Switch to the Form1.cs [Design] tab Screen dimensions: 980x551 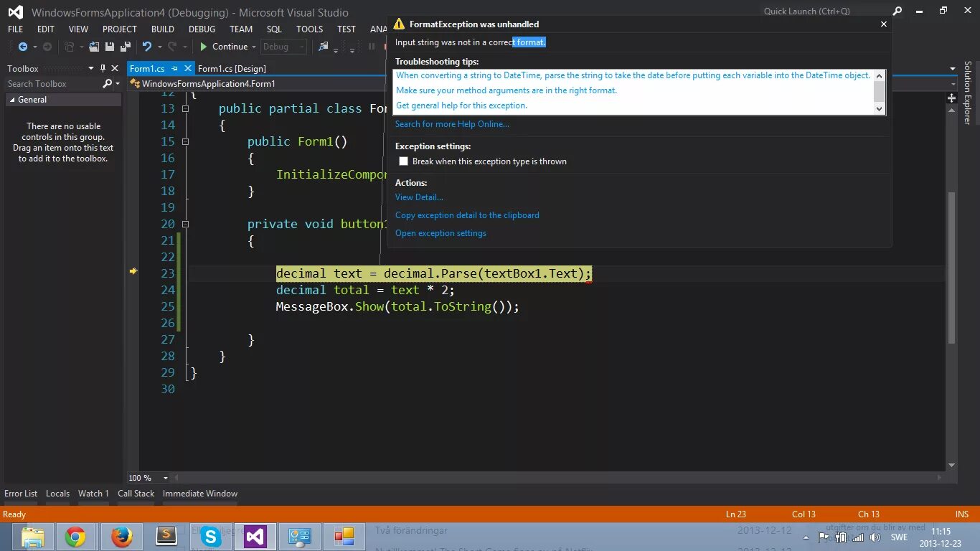(232, 68)
